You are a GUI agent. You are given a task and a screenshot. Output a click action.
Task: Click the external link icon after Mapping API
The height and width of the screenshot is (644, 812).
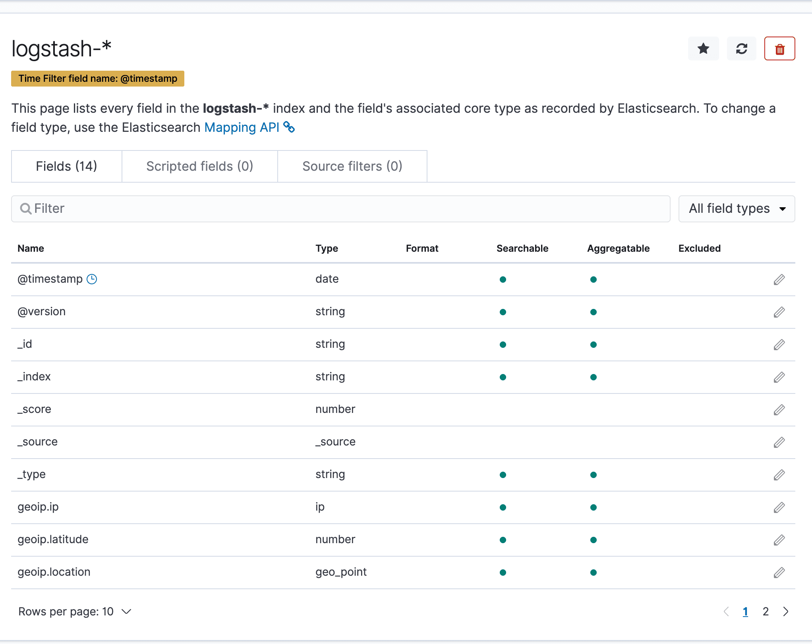pos(290,127)
